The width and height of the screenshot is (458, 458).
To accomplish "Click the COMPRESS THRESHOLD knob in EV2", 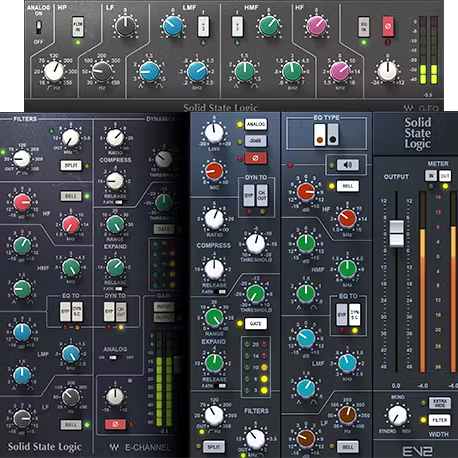I will 255,243.
